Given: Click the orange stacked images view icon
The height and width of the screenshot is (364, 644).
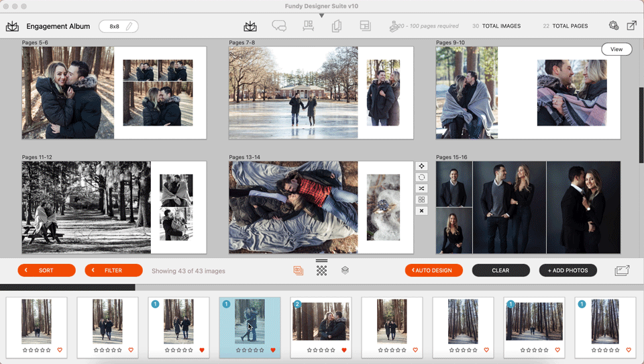Looking at the screenshot, I should click(299, 271).
